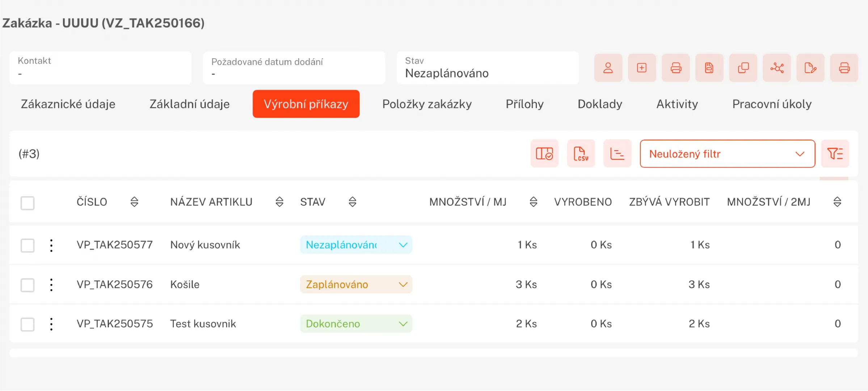This screenshot has height=391, width=868.
Task: Click the Požadované datum dodání field
Action: coord(294,68)
